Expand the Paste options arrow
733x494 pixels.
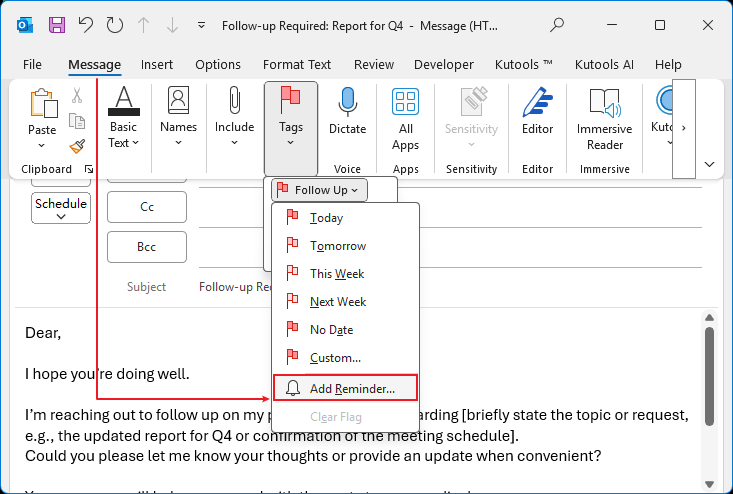click(42, 145)
